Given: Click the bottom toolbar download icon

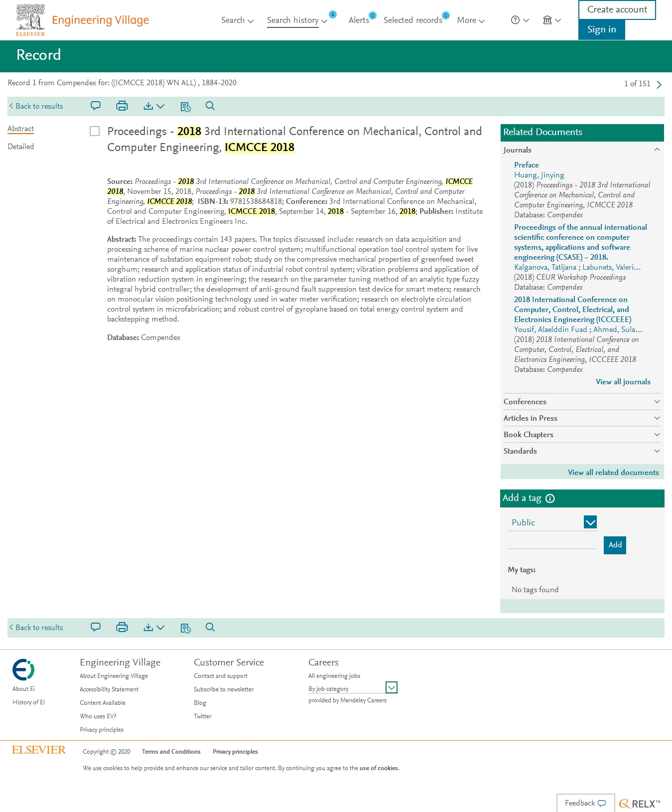Looking at the screenshot, I should (148, 627).
